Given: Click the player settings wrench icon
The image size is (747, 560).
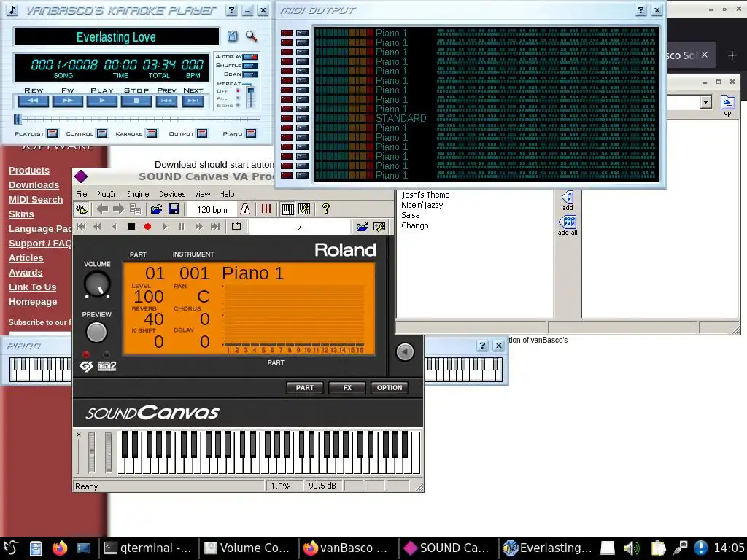Looking at the screenshot, I should pos(379,227).
